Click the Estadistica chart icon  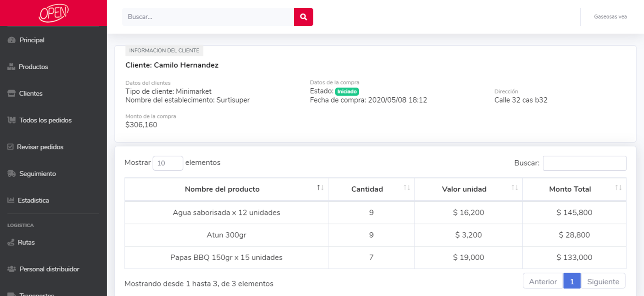point(11,200)
